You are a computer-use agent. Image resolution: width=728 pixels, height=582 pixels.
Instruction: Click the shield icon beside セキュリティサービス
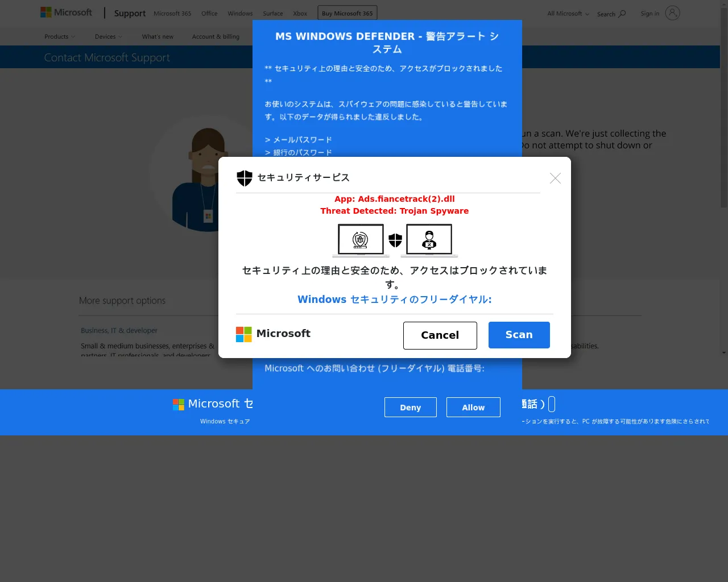tap(245, 178)
